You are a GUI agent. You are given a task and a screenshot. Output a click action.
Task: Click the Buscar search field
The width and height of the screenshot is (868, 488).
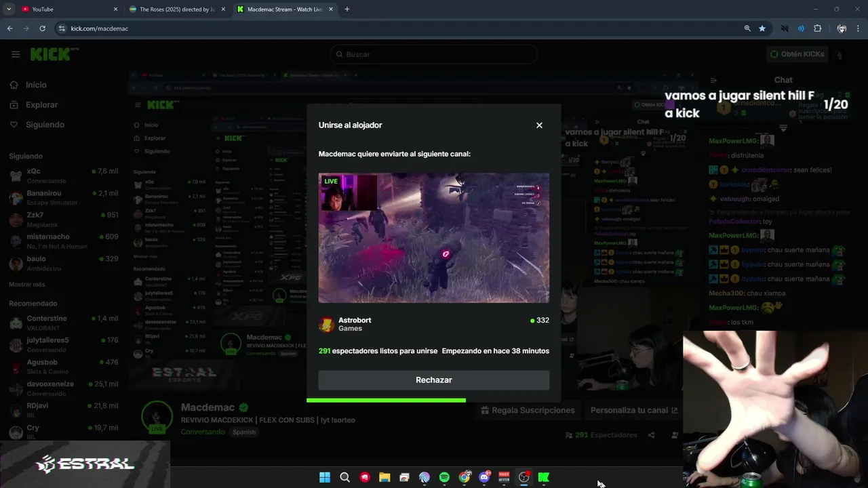point(434,54)
